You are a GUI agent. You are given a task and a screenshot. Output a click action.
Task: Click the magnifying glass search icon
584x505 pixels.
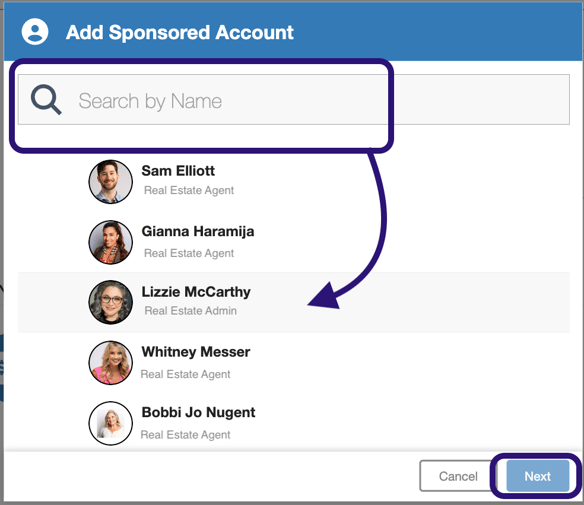(46, 99)
